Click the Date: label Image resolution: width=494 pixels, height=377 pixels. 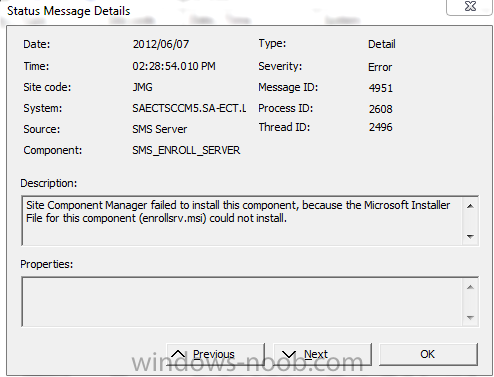tap(37, 44)
